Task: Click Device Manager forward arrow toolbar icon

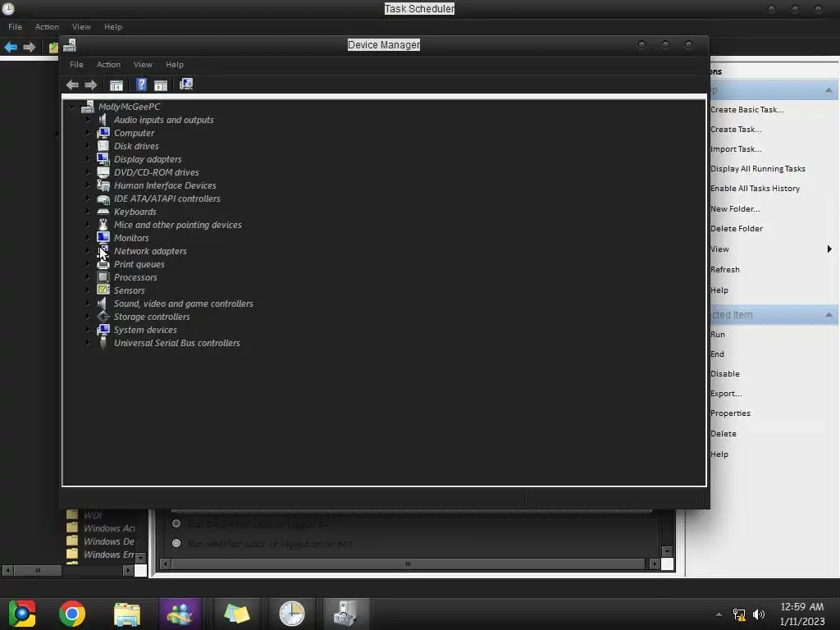Action: (91, 84)
